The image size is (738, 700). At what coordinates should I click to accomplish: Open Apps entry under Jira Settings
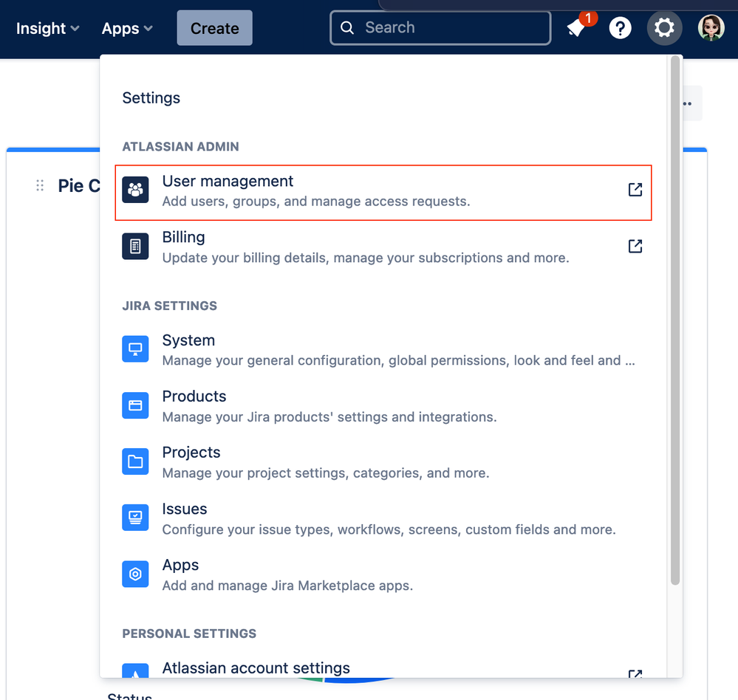(x=383, y=574)
